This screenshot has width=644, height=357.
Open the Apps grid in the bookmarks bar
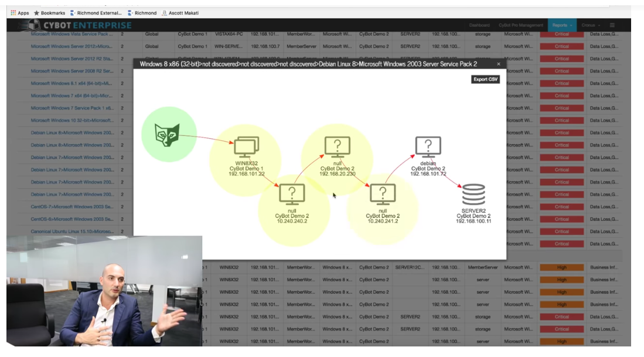click(x=12, y=12)
